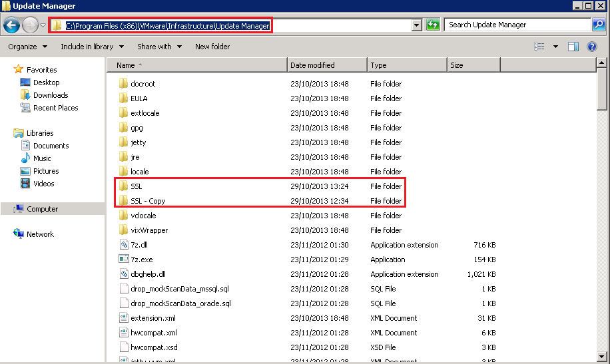Sort files by the Name column header
Screen dimensions: 610x364
(126, 65)
